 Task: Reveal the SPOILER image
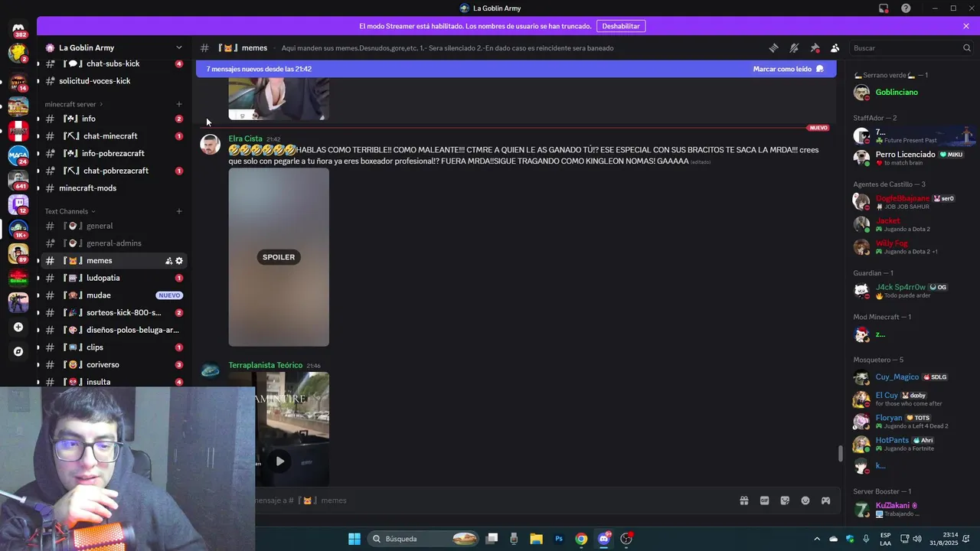coord(279,257)
